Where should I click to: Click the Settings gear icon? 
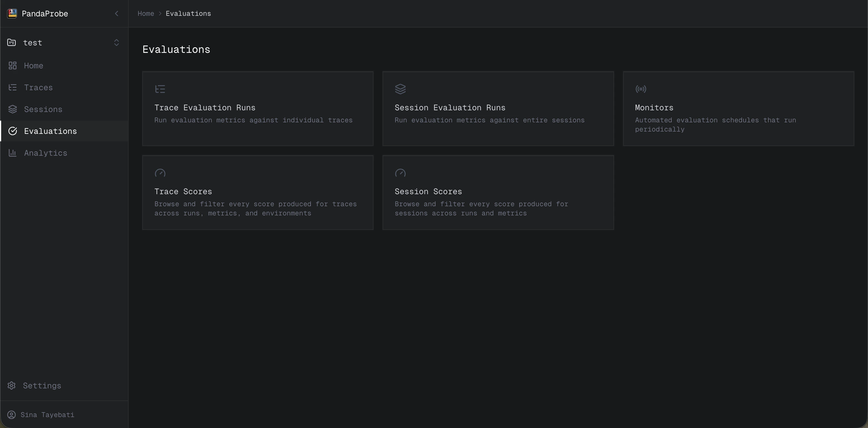(12, 385)
